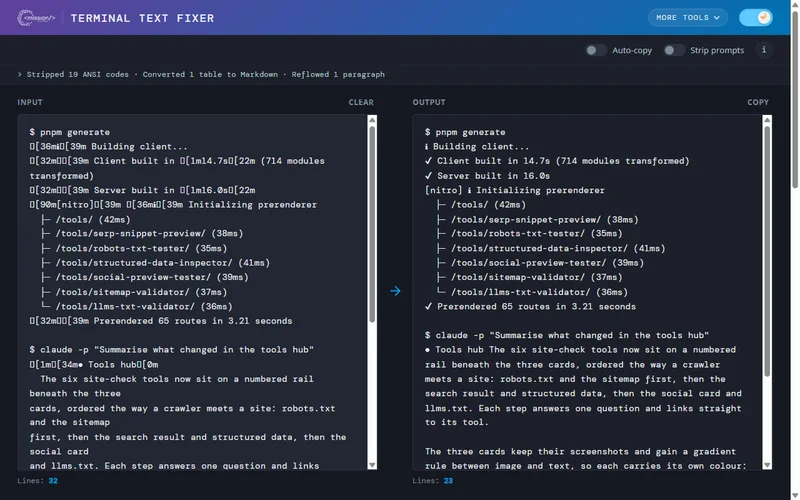Click output line '/tools/sitemap-validator/ (37ms)'
Image resolution: width=800 pixels, height=500 pixels.
pos(530,277)
